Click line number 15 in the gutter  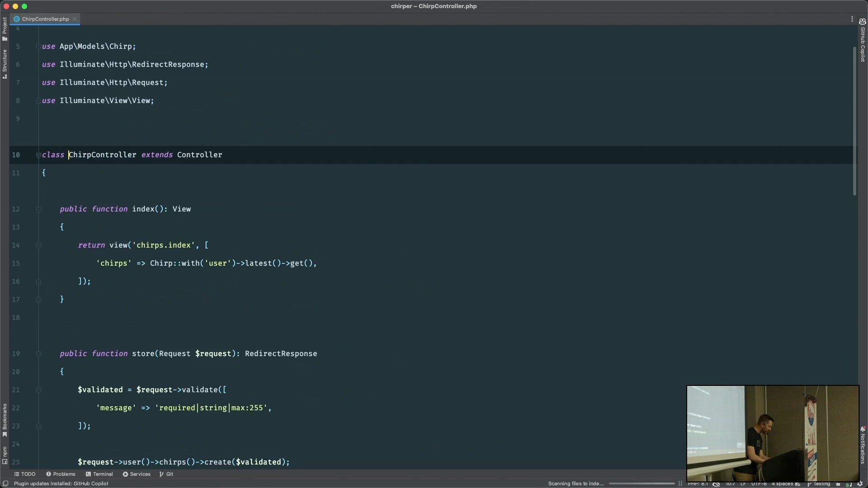pos(16,263)
